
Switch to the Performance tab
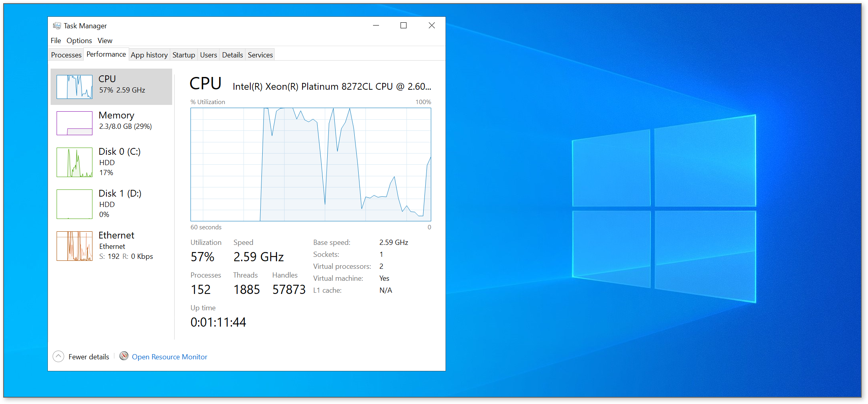tap(106, 54)
